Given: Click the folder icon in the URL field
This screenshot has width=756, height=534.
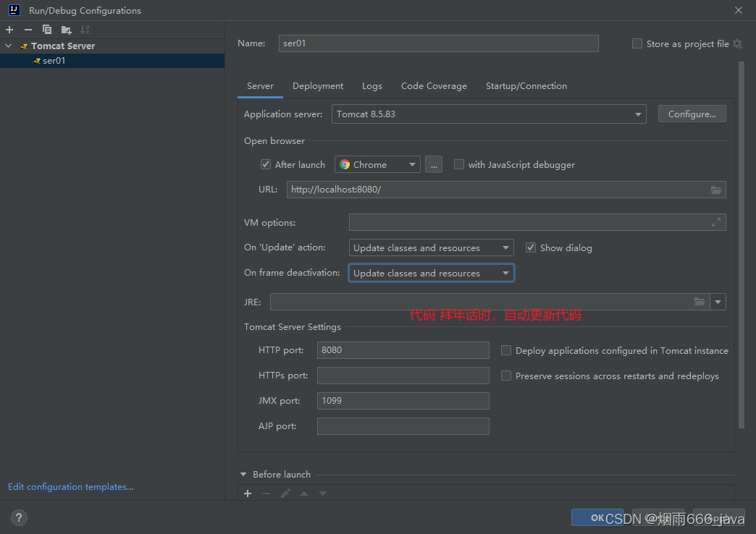Looking at the screenshot, I should pos(715,190).
